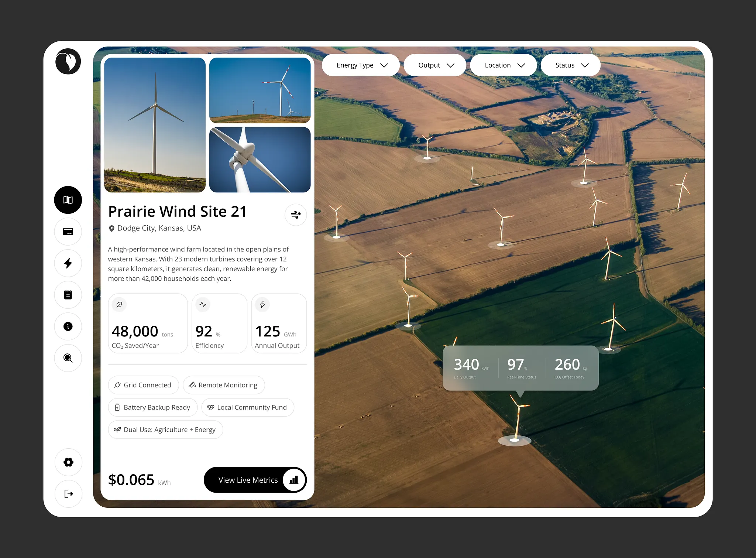
Task: Open search with magnifier sidebar icon
Action: point(68,358)
